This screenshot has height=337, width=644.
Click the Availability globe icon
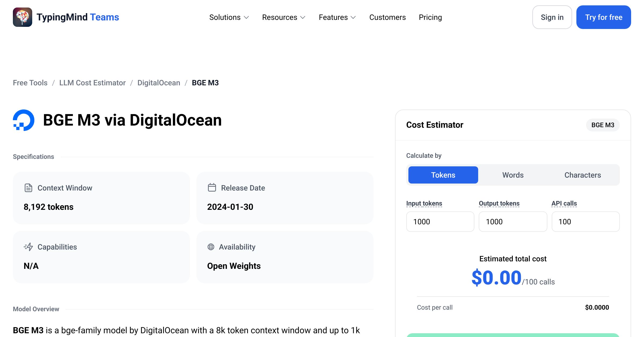pyautogui.click(x=211, y=247)
